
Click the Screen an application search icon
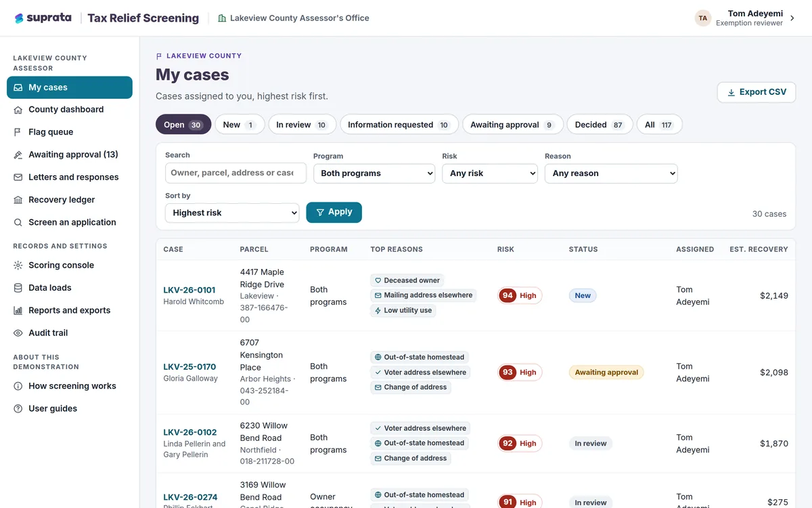(18, 222)
